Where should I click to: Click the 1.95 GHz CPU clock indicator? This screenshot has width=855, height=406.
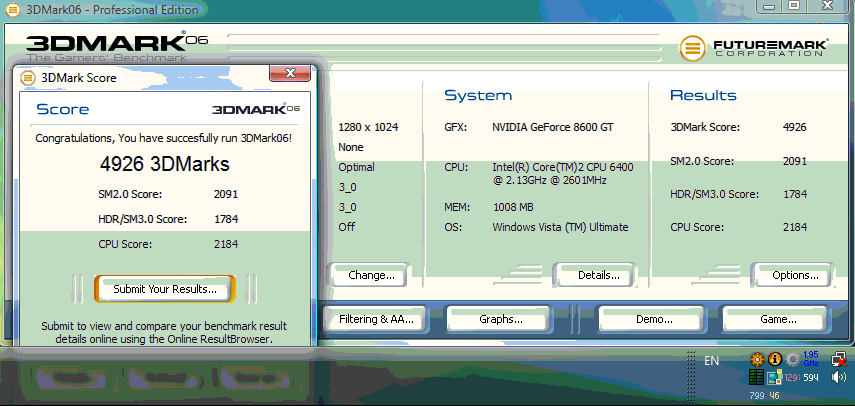811,358
